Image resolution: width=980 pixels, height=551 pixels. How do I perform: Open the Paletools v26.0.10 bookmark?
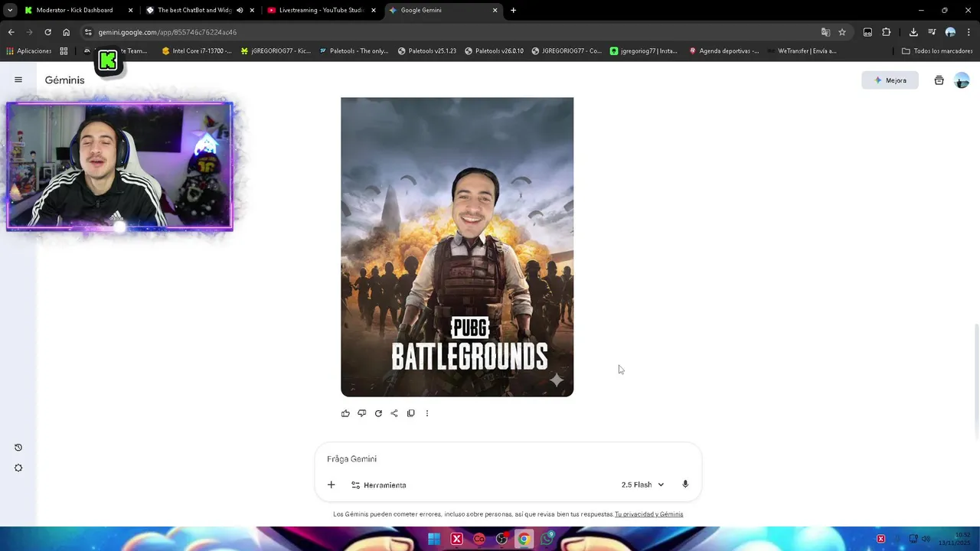(x=494, y=51)
